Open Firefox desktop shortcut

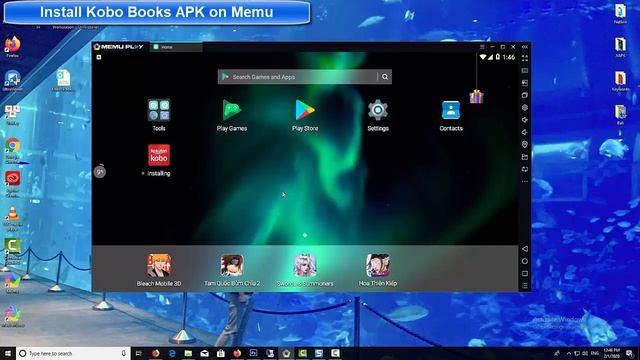point(13,47)
